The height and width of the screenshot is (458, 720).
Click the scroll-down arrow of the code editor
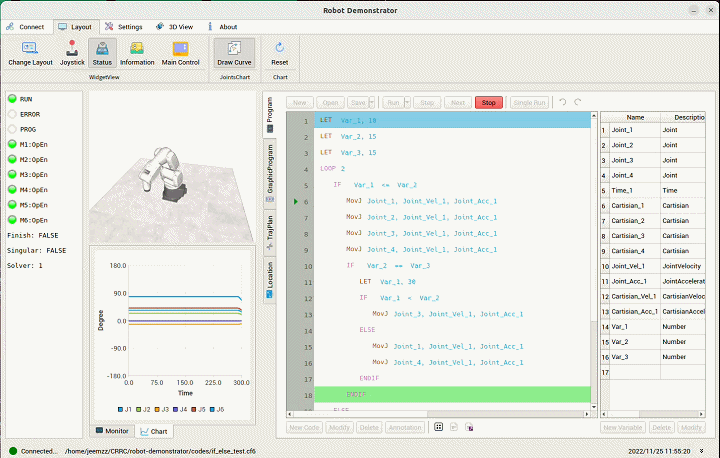tap(594, 407)
